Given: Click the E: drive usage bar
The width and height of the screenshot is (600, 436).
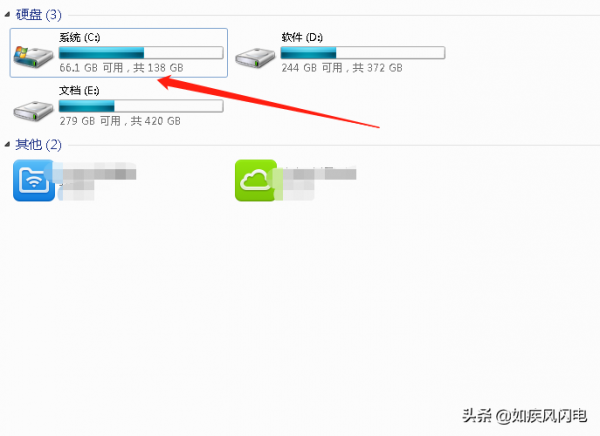Looking at the screenshot, I should coord(141,106).
